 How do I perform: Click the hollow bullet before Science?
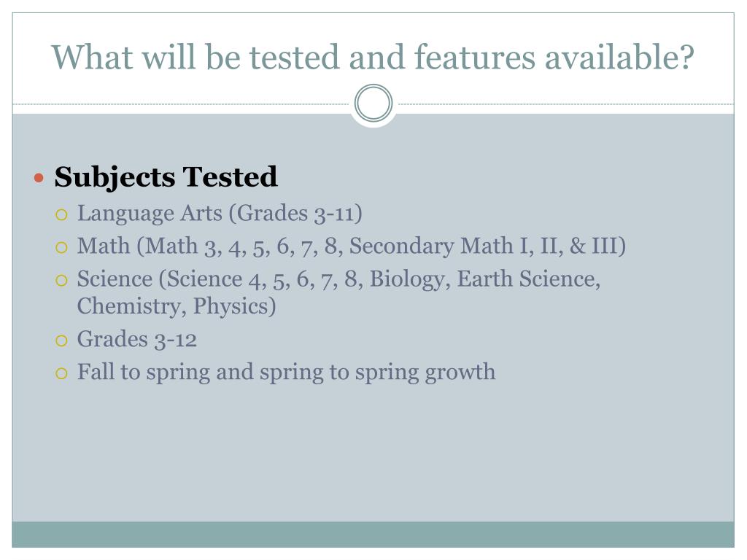(61, 281)
